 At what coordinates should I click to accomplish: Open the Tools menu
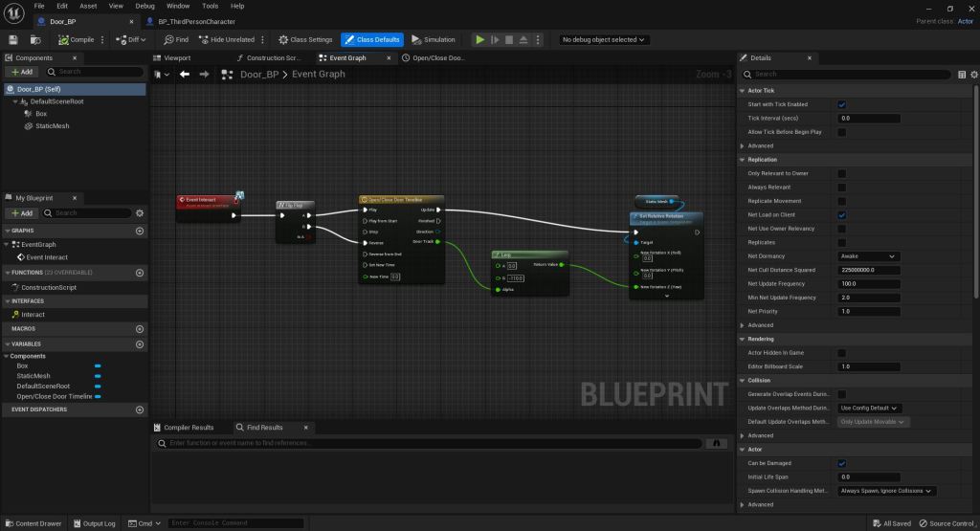[210, 6]
